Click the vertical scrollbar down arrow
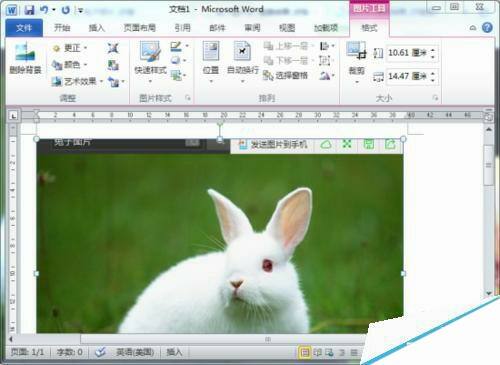The width and height of the screenshot is (500, 365). point(489,293)
